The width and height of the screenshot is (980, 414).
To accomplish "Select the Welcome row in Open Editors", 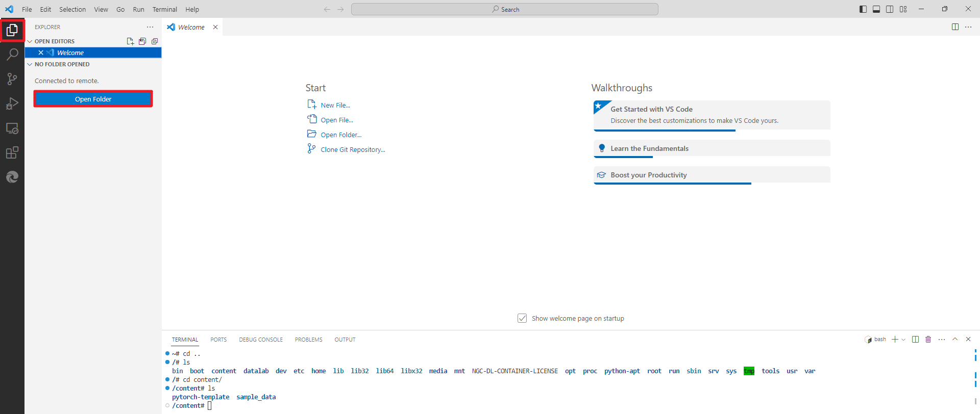I will tap(93, 53).
